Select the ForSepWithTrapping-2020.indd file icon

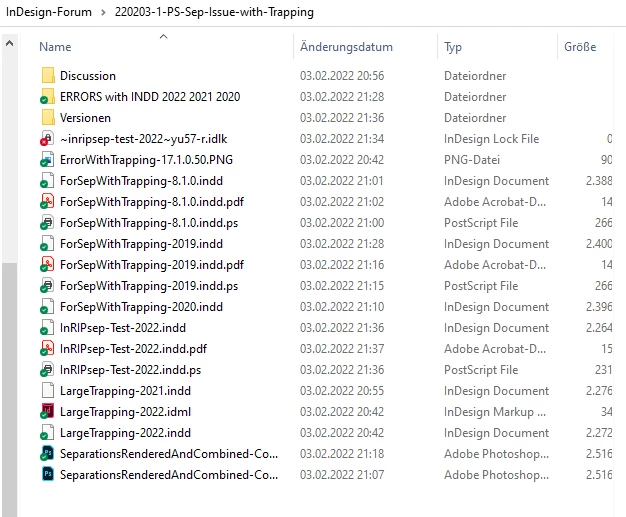(x=48, y=307)
